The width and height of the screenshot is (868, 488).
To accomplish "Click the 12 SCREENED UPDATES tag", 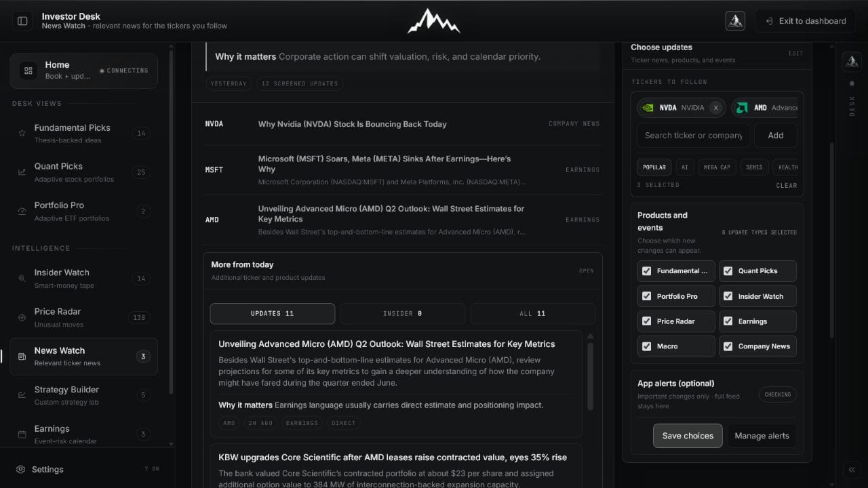I will click(300, 83).
